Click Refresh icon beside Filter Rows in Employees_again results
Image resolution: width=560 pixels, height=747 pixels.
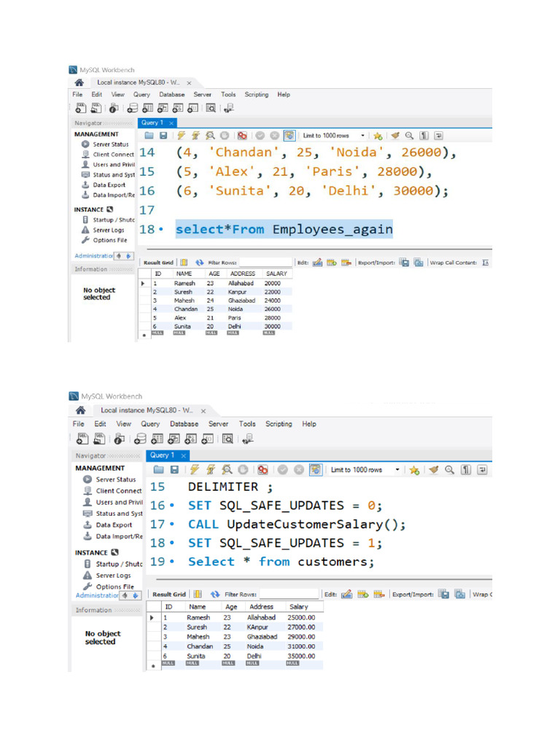click(x=199, y=263)
